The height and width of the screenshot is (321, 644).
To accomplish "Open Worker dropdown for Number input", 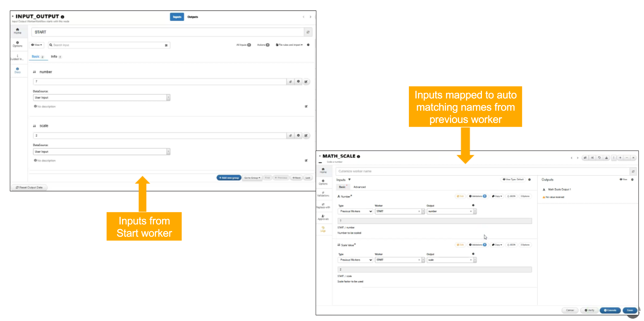I will (x=400, y=211).
